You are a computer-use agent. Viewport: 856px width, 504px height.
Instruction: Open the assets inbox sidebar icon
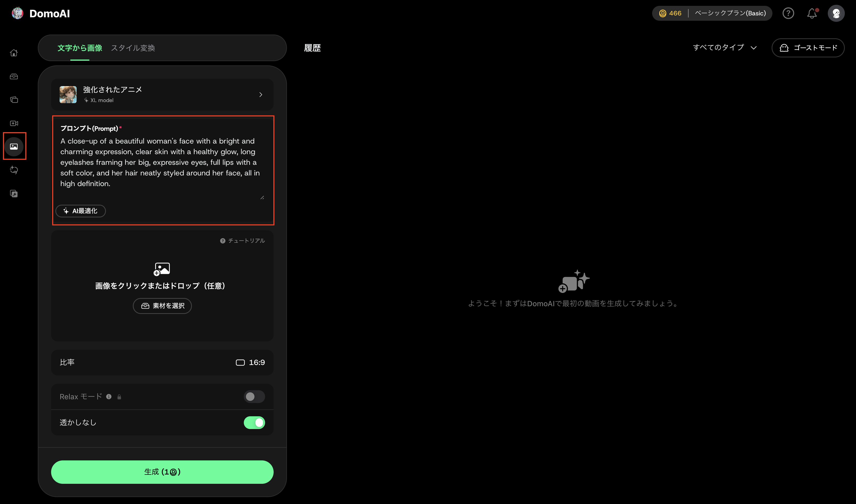(14, 76)
